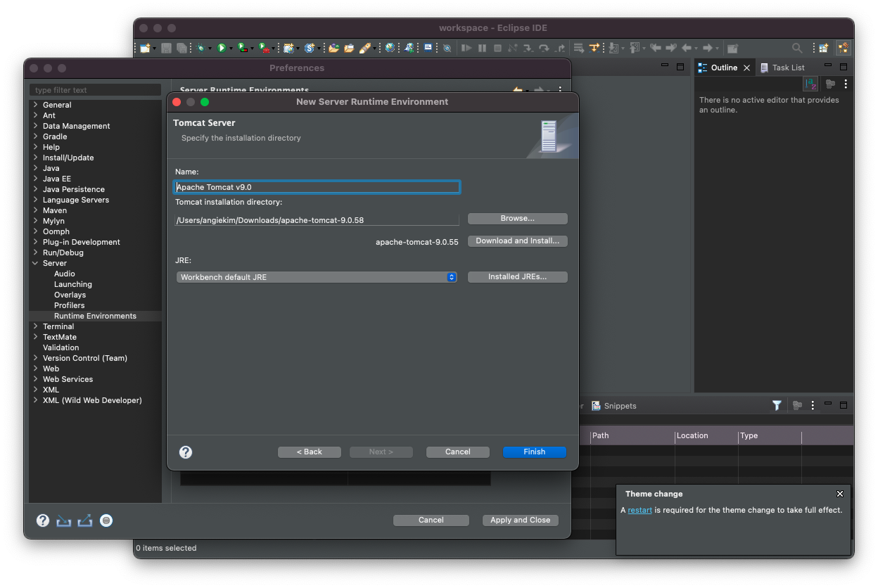The height and width of the screenshot is (588, 878).
Task: Click the Back navigation arrow in Eclipse toolbar
Action: pyautogui.click(x=686, y=48)
